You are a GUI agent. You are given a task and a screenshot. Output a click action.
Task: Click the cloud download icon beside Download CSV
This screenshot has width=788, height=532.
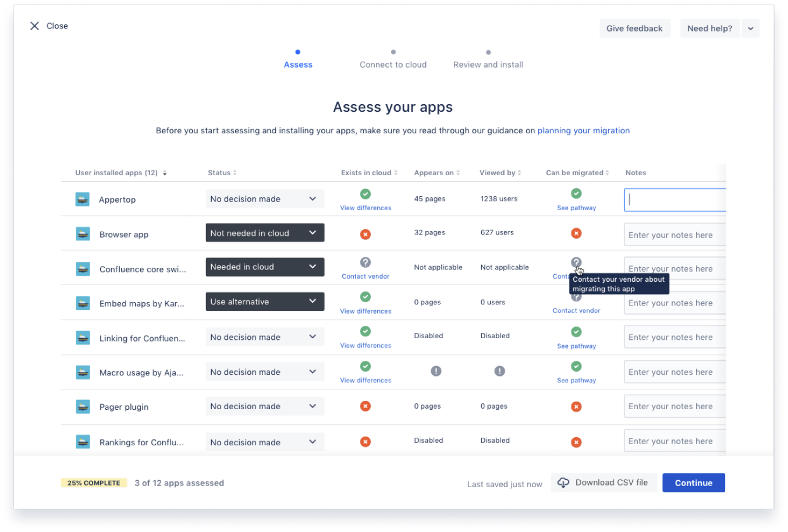pyautogui.click(x=563, y=483)
